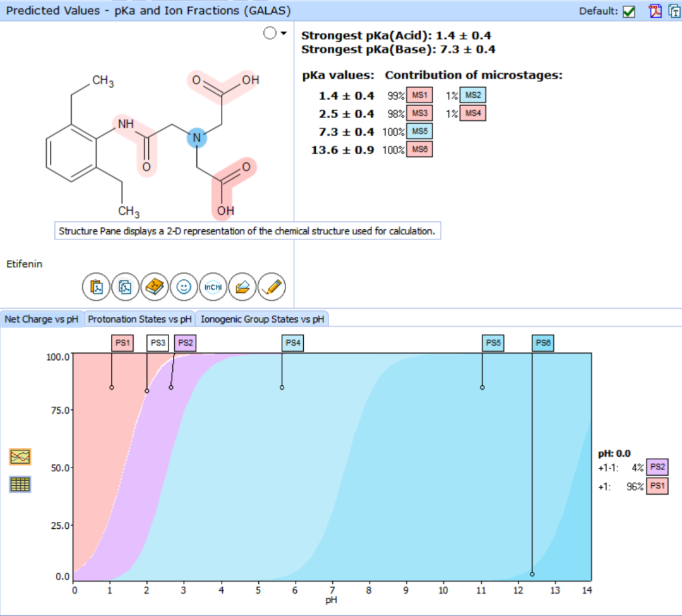Select the Net Charge vs pH tab
Image resolution: width=682 pixels, height=616 pixels.
point(41,319)
